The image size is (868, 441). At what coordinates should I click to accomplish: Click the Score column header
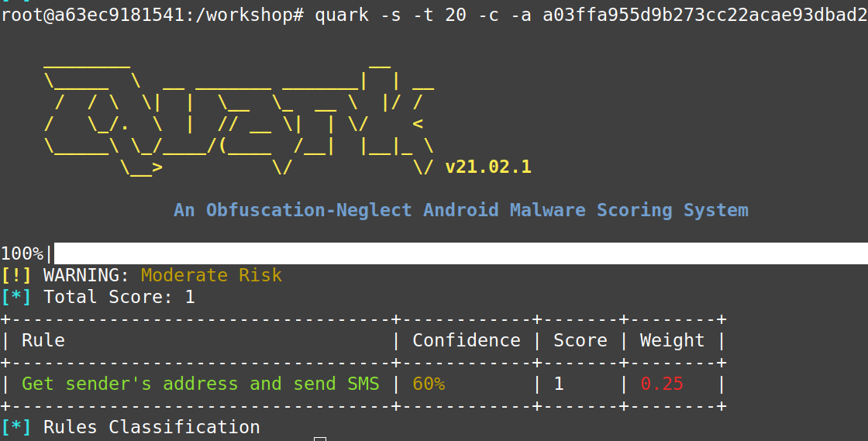580,340
